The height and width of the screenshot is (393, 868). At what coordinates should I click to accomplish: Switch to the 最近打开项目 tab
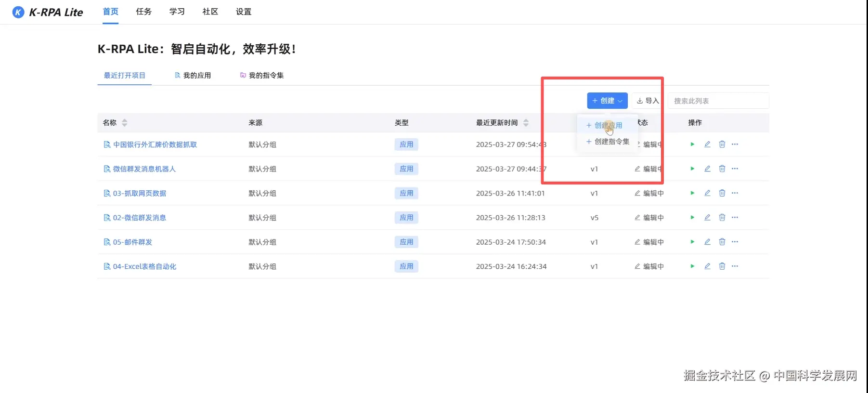[x=125, y=75]
